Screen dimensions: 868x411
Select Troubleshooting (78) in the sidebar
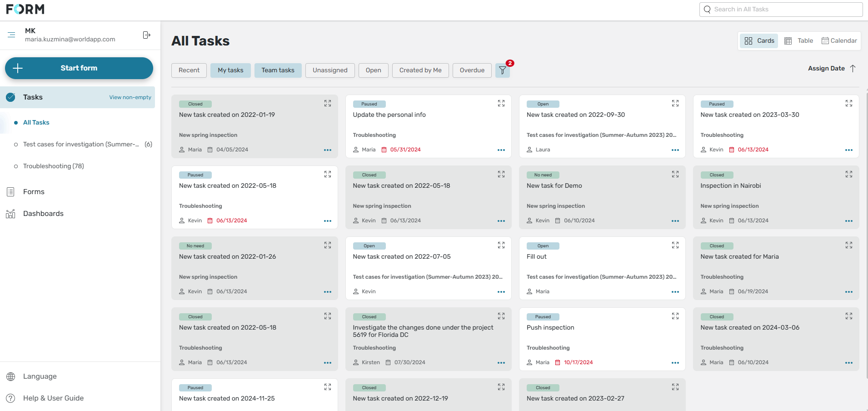54,166
